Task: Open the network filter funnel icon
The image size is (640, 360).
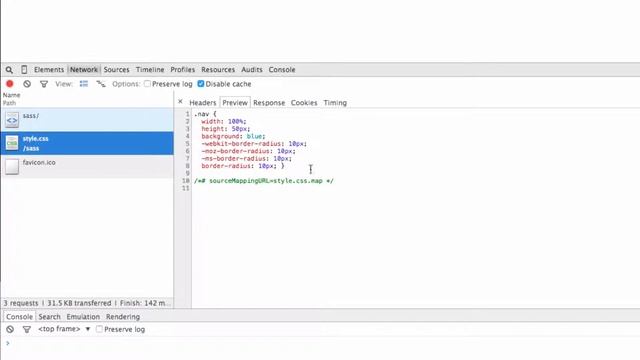Action: (44, 84)
